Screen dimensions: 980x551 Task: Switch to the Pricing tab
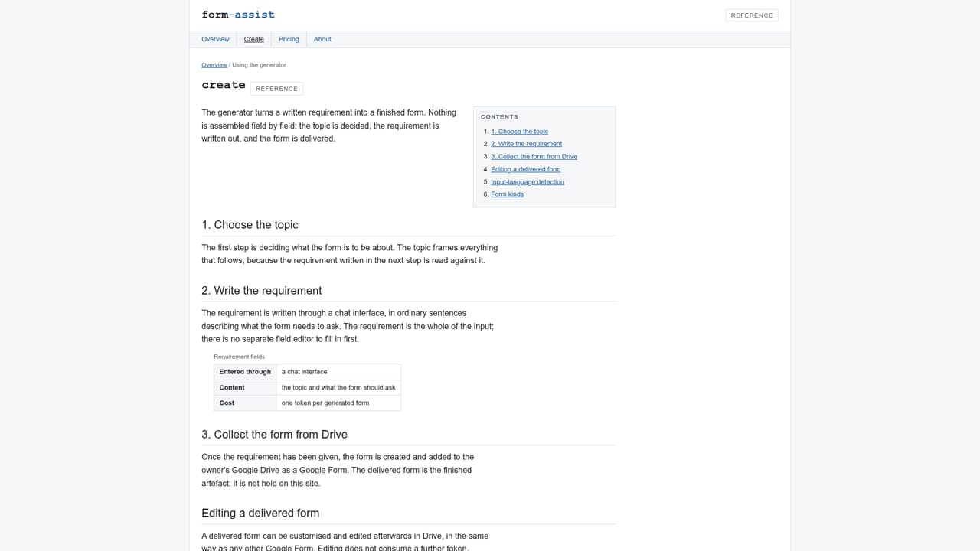[x=289, y=39]
